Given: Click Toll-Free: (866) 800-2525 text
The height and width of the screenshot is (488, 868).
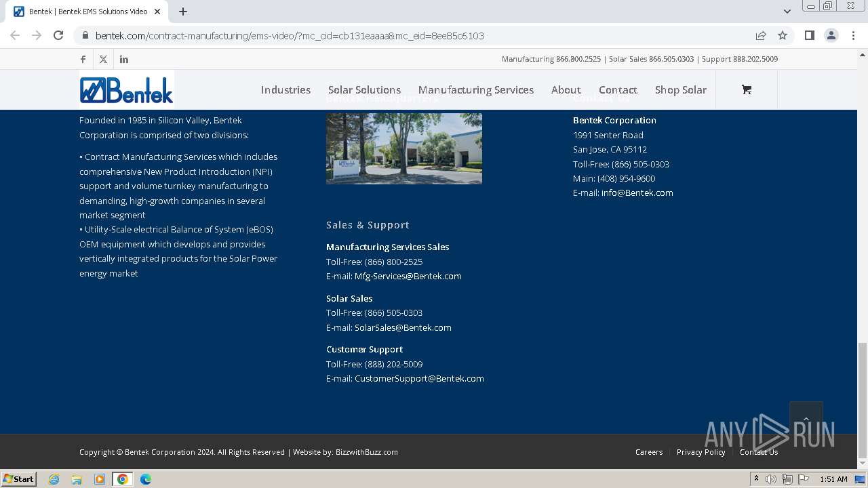Looking at the screenshot, I should click(374, 262).
